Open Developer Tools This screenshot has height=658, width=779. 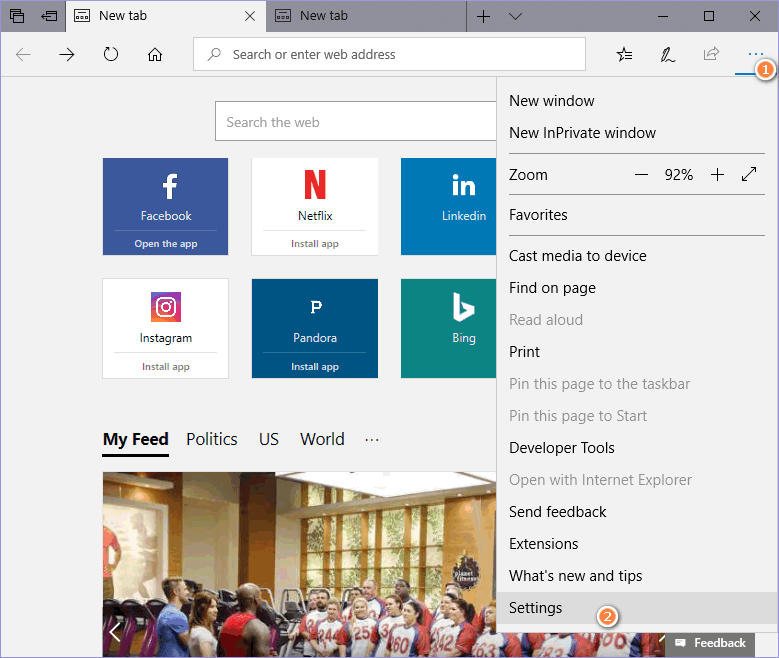pos(637,448)
